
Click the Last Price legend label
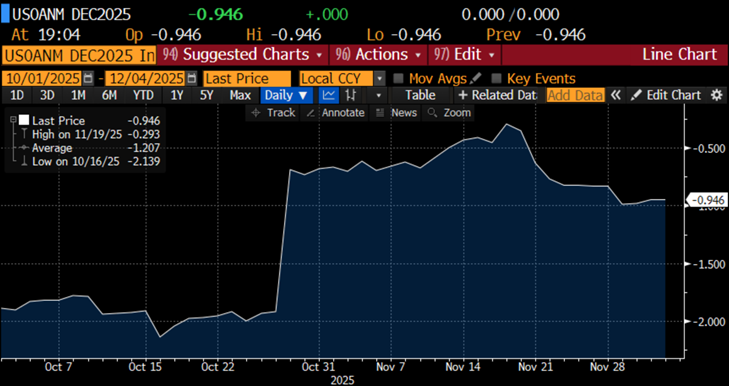[x=59, y=121]
